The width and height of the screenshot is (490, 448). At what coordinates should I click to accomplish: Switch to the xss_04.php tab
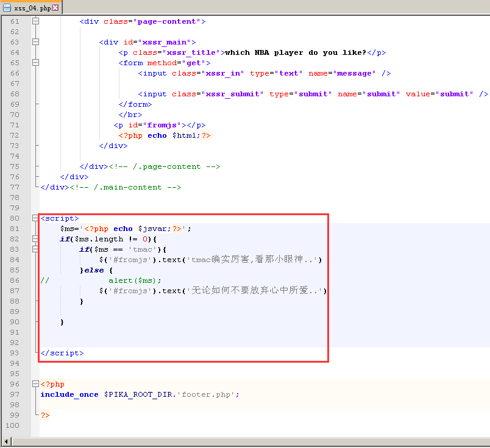[31, 7]
